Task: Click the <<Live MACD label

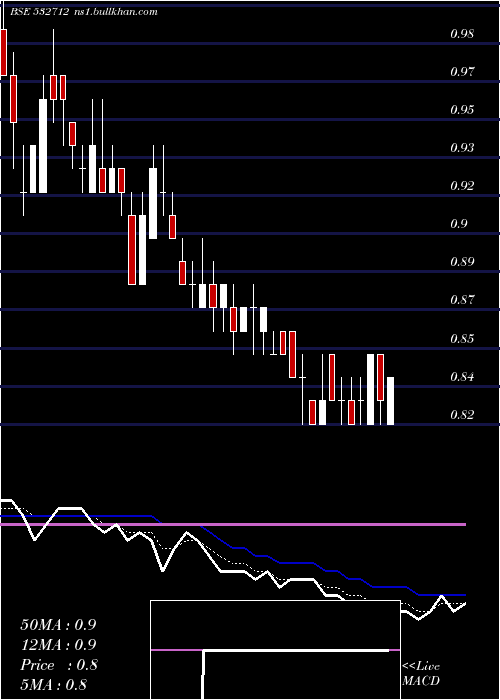Action: pos(421,673)
